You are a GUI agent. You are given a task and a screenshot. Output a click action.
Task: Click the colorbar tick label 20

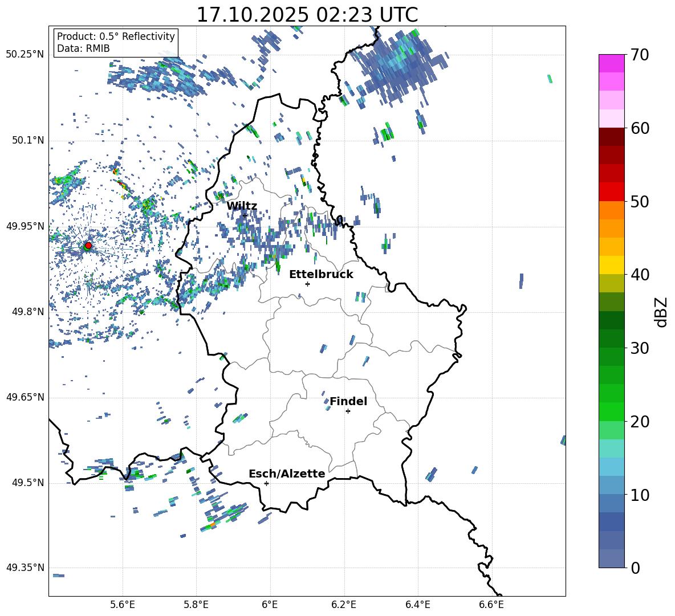click(640, 422)
